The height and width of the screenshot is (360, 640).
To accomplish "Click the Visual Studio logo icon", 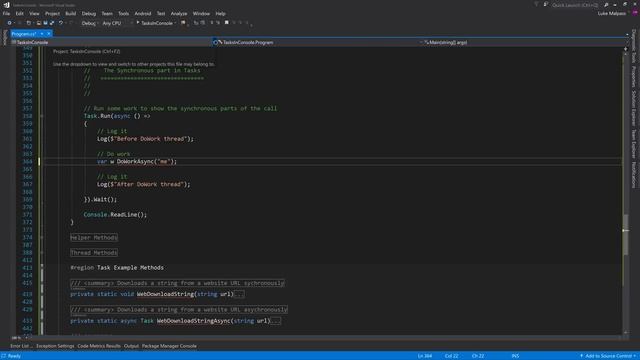I will (x=6, y=5).
